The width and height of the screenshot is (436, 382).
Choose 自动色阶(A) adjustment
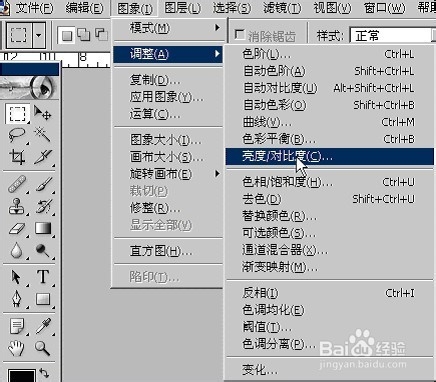pos(330,71)
